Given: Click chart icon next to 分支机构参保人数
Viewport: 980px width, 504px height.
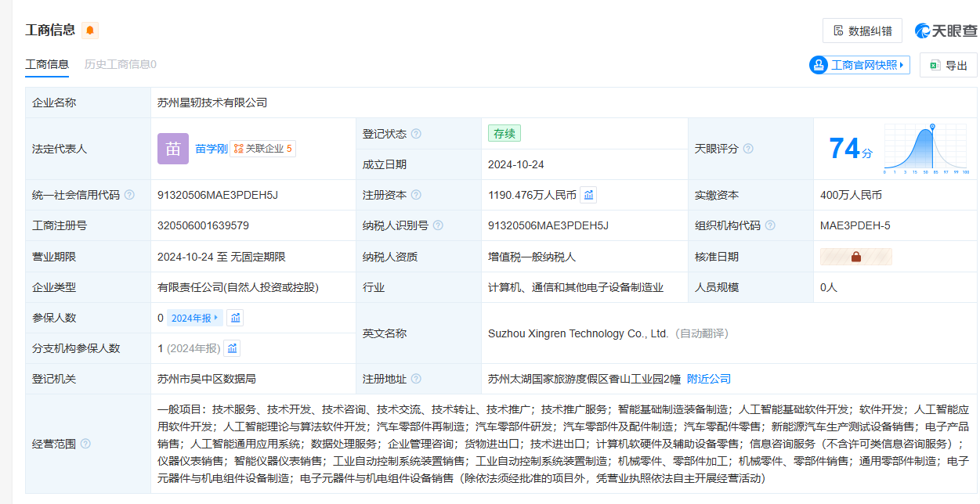Looking at the screenshot, I should [x=233, y=348].
